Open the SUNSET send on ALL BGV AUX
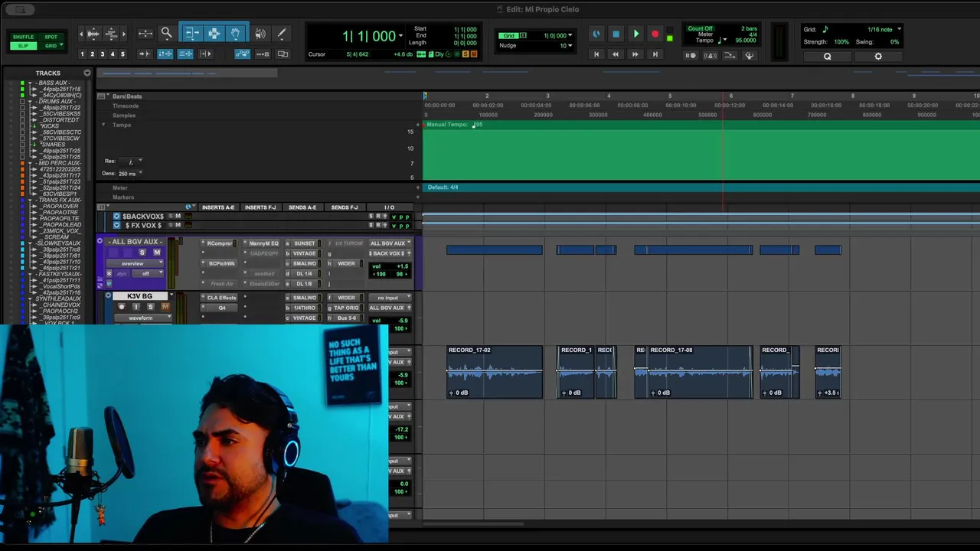This screenshot has width=980, height=551. (305, 243)
